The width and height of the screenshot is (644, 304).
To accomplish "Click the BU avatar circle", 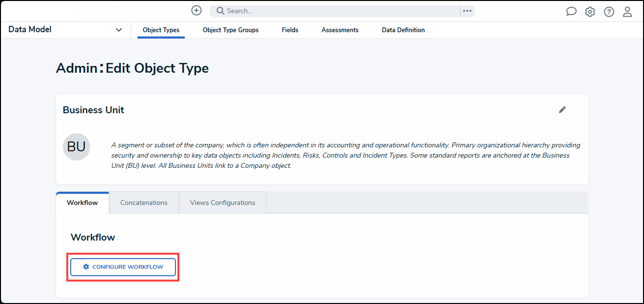I will (x=76, y=146).
